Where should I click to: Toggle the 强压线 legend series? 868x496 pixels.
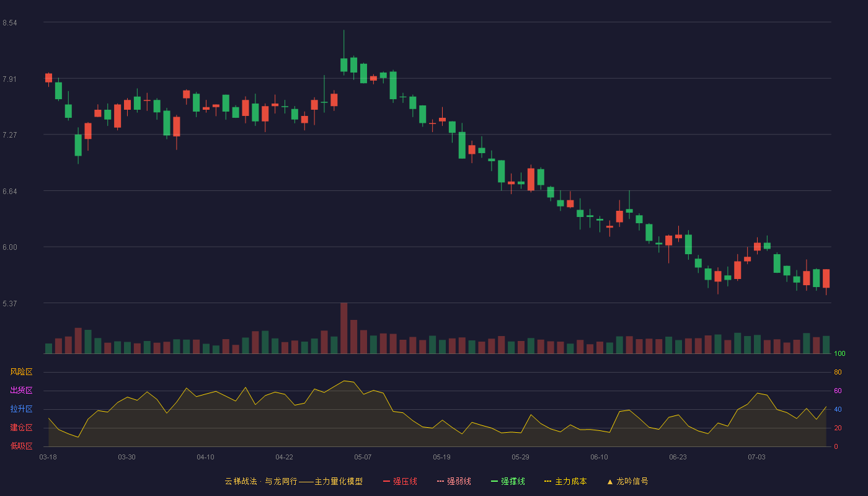(x=400, y=481)
